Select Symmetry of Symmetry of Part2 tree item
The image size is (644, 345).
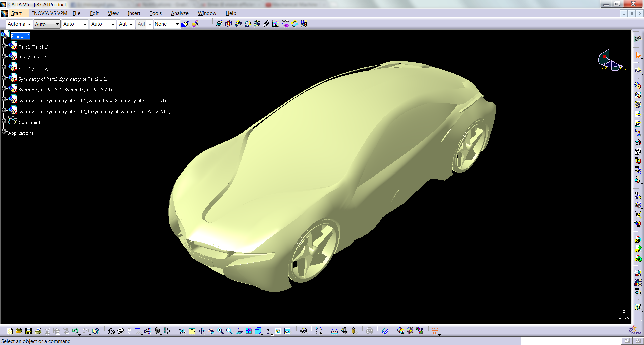point(92,100)
